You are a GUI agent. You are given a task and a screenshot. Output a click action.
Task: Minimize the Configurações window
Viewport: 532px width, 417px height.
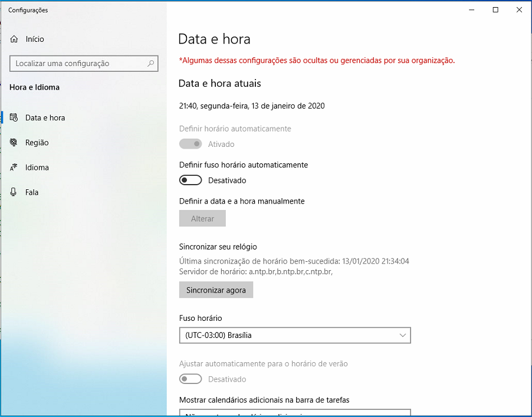[x=472, y=10]
